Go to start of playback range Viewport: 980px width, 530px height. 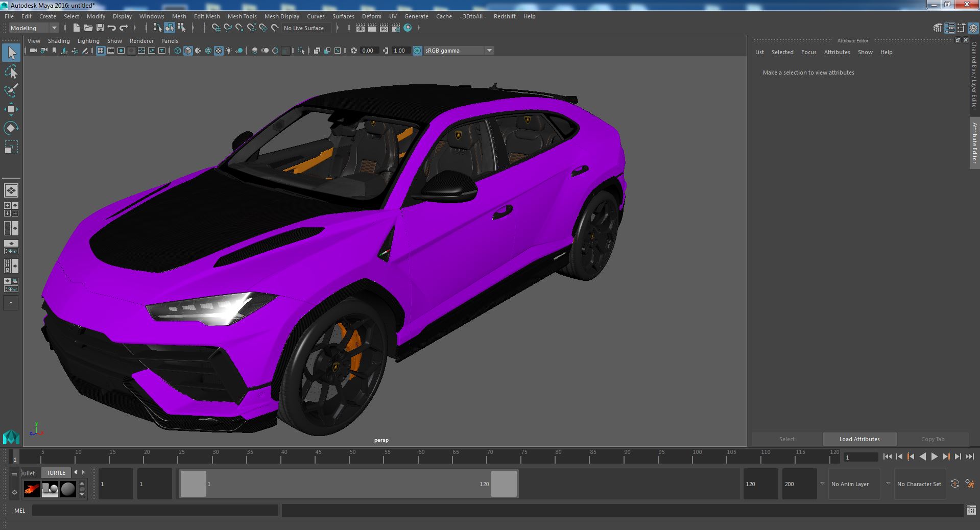pos(887,457)
